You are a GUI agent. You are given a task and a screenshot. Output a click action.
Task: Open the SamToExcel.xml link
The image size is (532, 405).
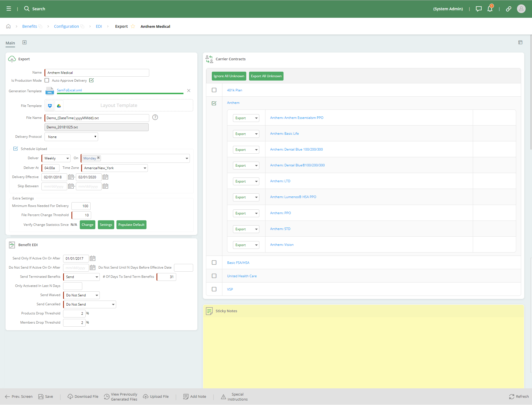point(69,90)
